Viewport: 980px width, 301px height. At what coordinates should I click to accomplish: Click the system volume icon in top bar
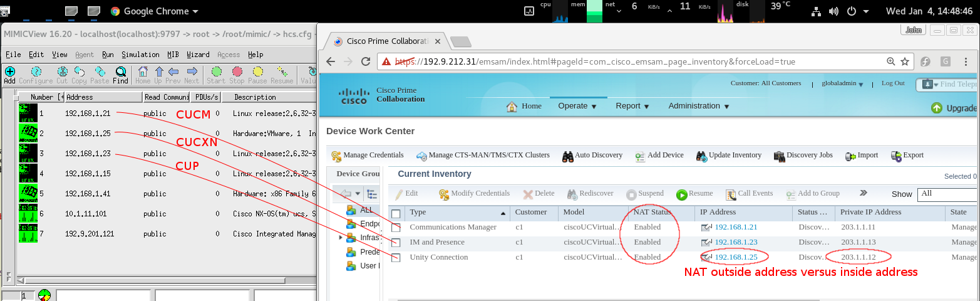[x=833, y=11]
